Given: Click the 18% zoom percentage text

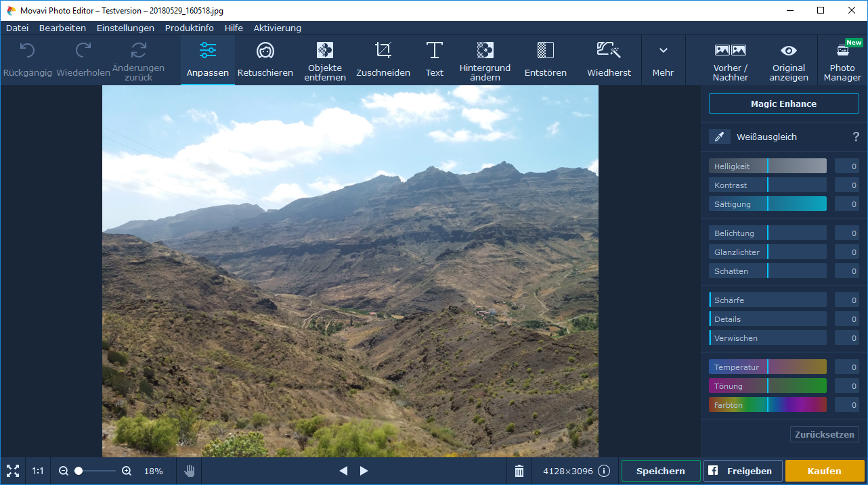Looking at the screenshot, I should [x=154, y=471].
